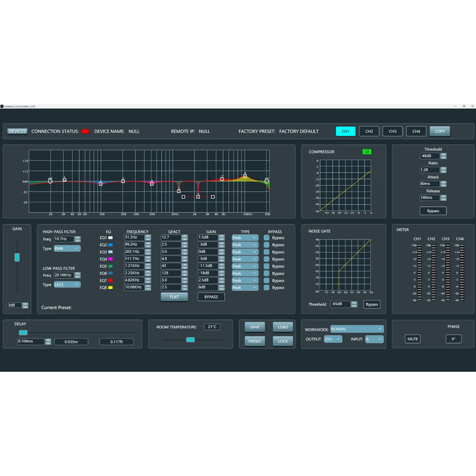Click the EQ4 magenta color swatch
This screenshot has height=476, width=476.
pyautogui.click(x=110, y=259)
